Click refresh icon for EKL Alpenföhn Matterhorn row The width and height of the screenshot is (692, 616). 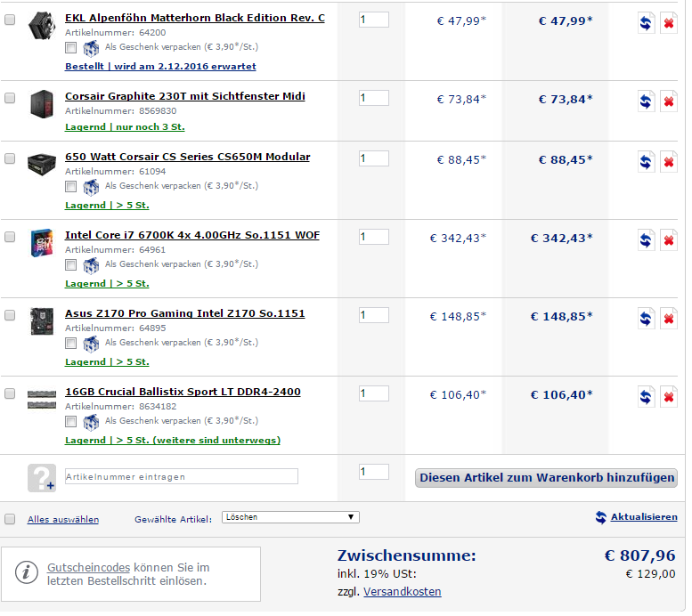click(x=646, y=23)
